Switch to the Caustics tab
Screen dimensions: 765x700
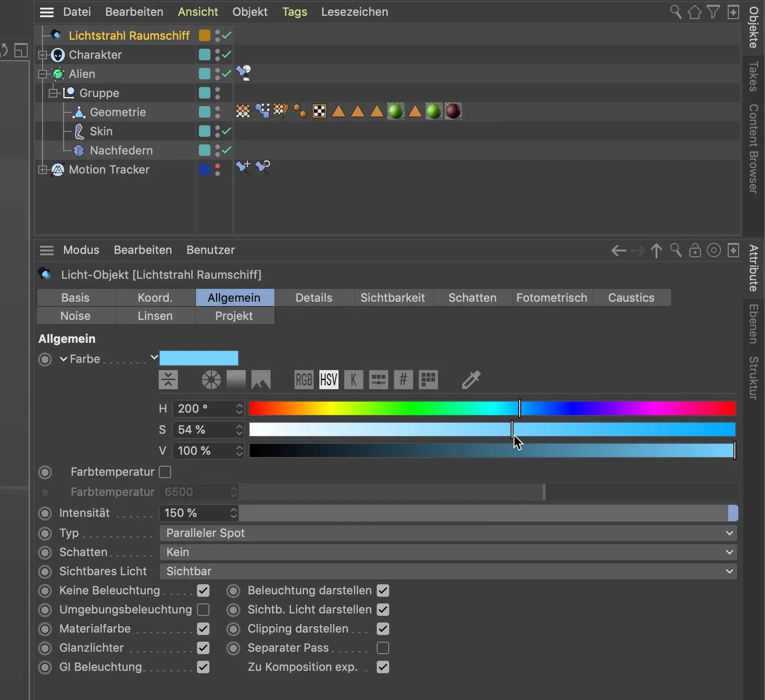click(631, 297)
